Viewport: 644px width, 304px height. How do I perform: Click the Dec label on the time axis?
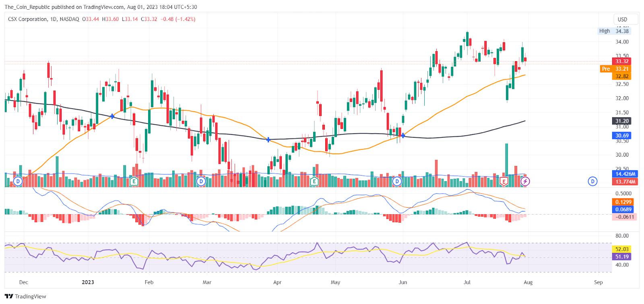pos(24,282)
